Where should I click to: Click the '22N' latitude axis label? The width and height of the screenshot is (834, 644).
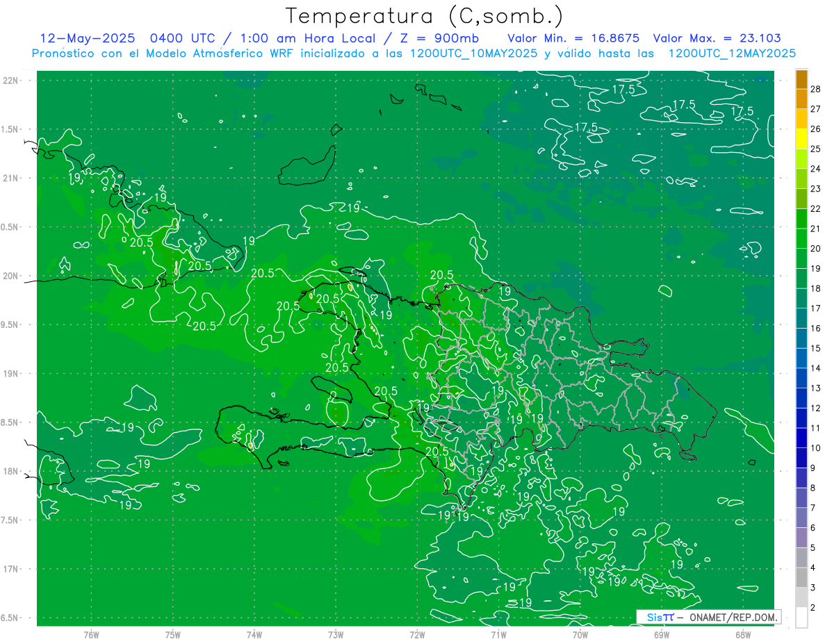coord(10,81)
